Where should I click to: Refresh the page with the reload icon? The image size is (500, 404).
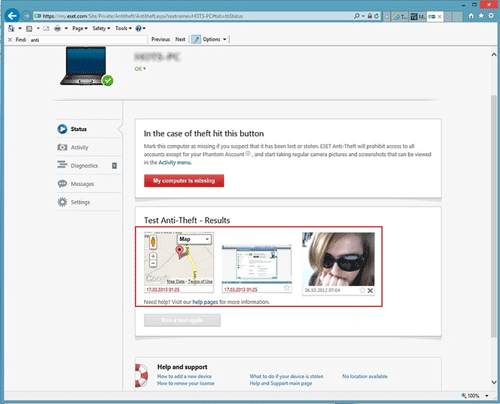pyautogui.click(x=377, y=16)
